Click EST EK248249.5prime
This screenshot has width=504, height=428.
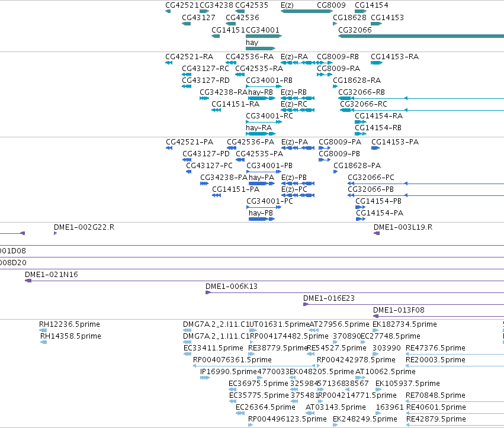tap(365, 419)
